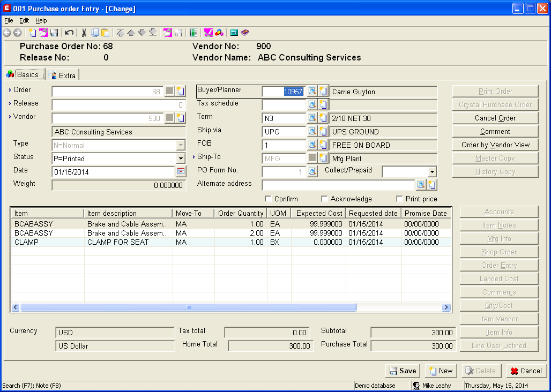Click the Term input field N3
This screenshot has width=551, height=392.
pyautogui.click(x=284, y=118)
